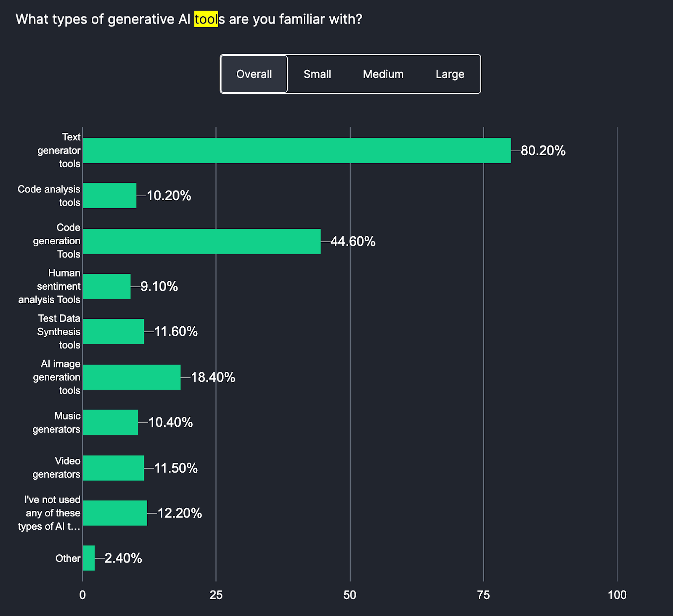Image resolution: width=673 pixels, height=616 pixels.
Task: Switch to the Small company size tab
Action: click(x=317, y=74)
